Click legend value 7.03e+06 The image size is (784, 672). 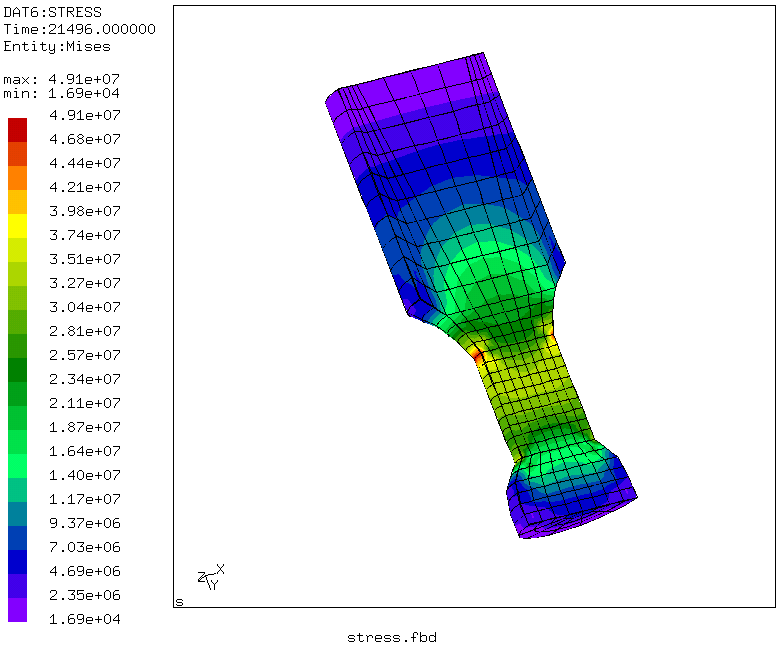85,547
